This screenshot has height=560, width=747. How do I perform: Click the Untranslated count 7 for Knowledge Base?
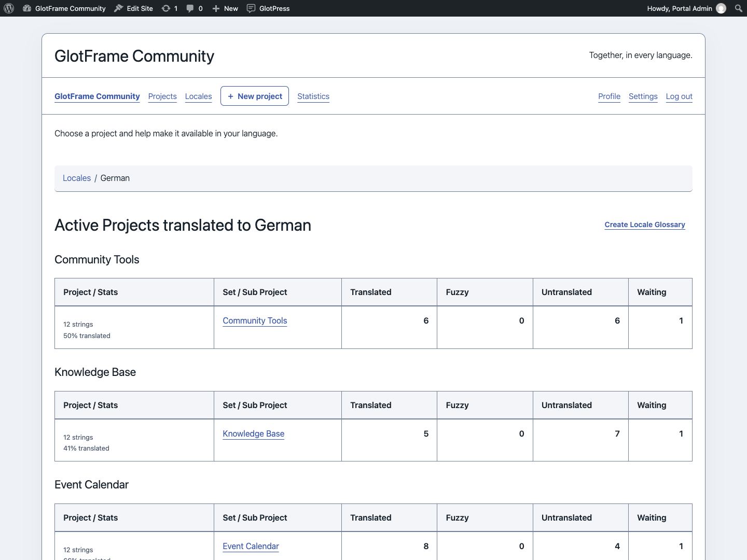tap(617, 434)
